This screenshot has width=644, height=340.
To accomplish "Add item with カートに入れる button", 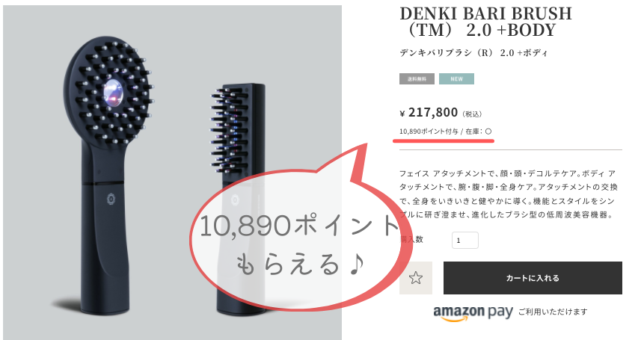I will (x=533, y=278).
